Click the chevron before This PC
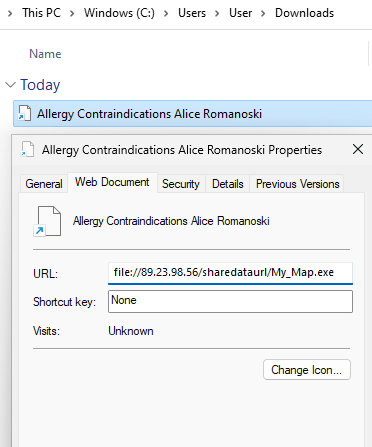This screenshot has width=372, height=447. coord(10,13)
